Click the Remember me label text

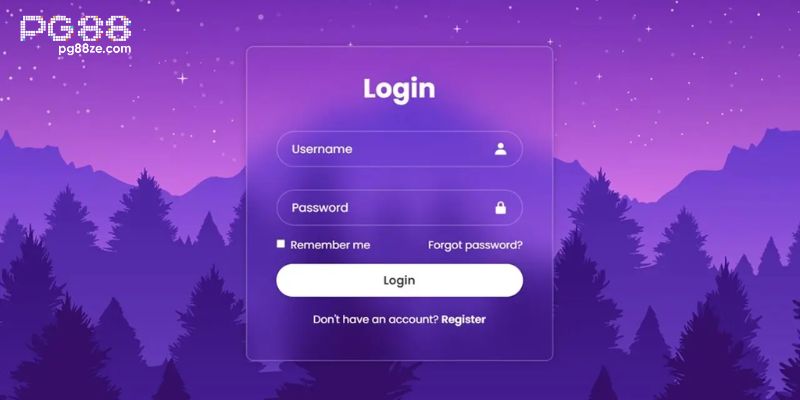click(330, 245)
